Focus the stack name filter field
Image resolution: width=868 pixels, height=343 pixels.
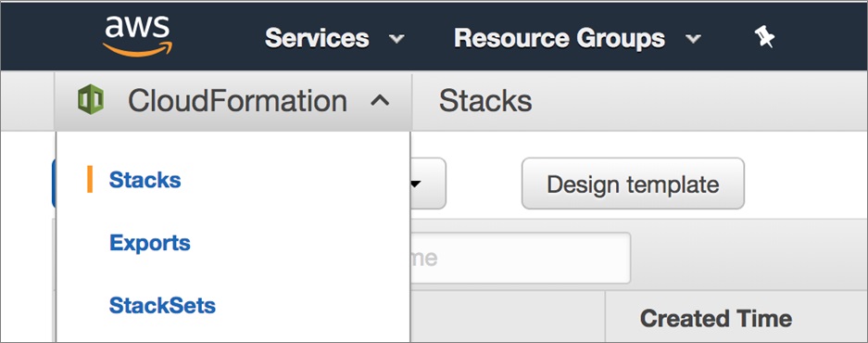(x=521, y=258)
